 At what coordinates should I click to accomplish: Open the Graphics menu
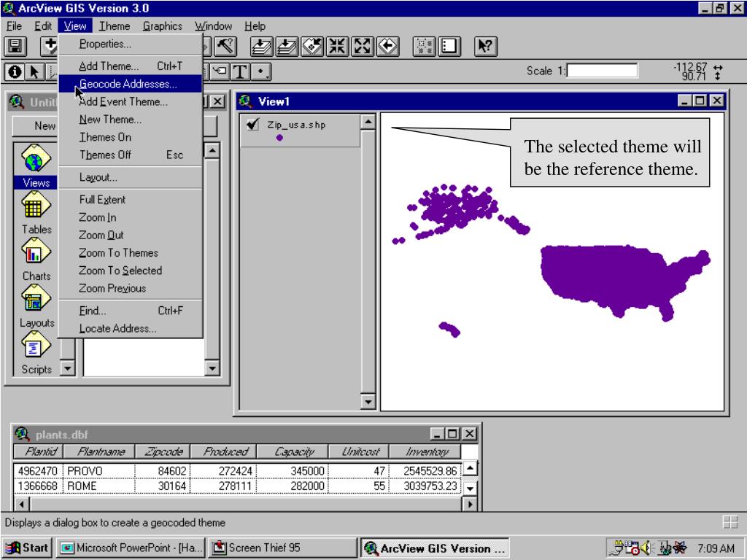click(163, 26)
